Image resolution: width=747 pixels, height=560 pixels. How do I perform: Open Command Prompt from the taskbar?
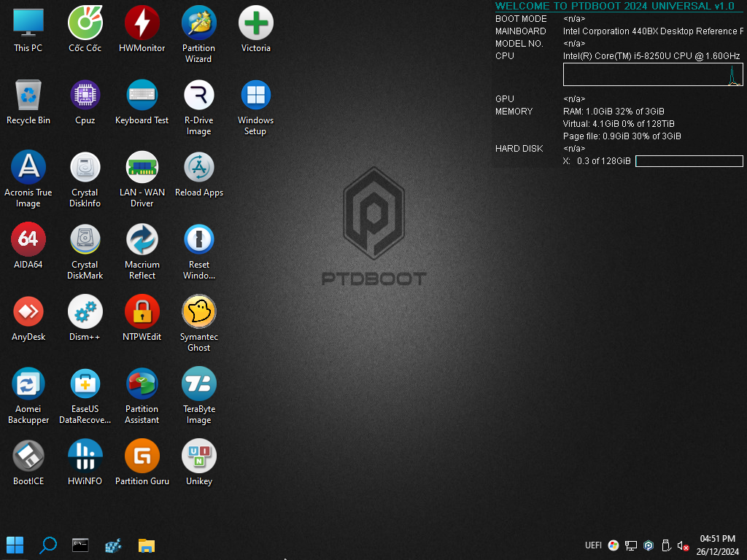pos(80,545)
